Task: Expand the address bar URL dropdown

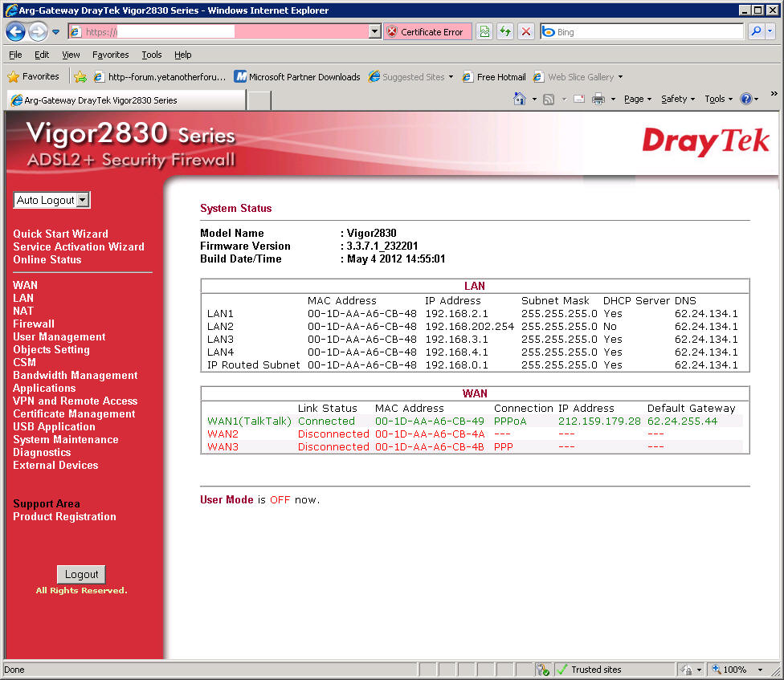Action: coord(374,32)
